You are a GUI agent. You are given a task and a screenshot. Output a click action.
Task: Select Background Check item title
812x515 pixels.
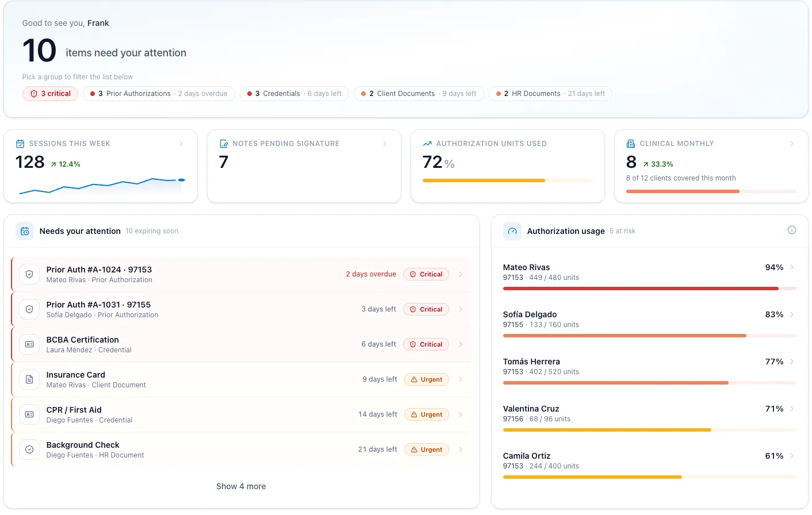point(83,445)
